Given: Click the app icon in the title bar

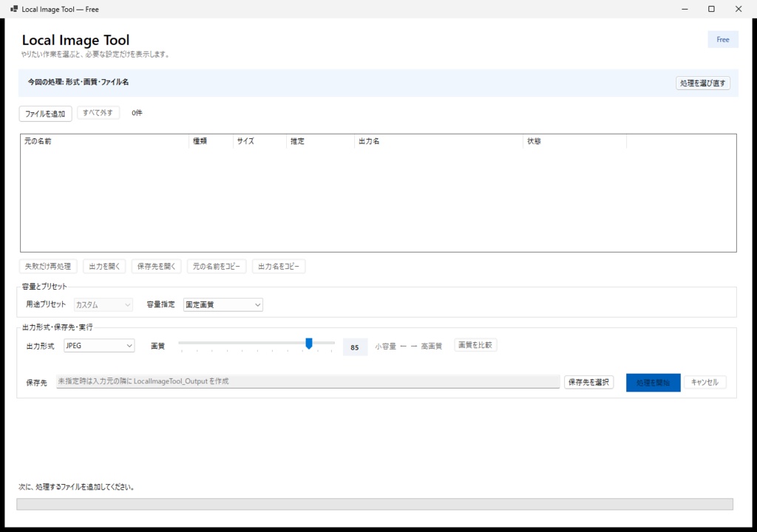Looking at the screenshot, I should pos(14,9).
